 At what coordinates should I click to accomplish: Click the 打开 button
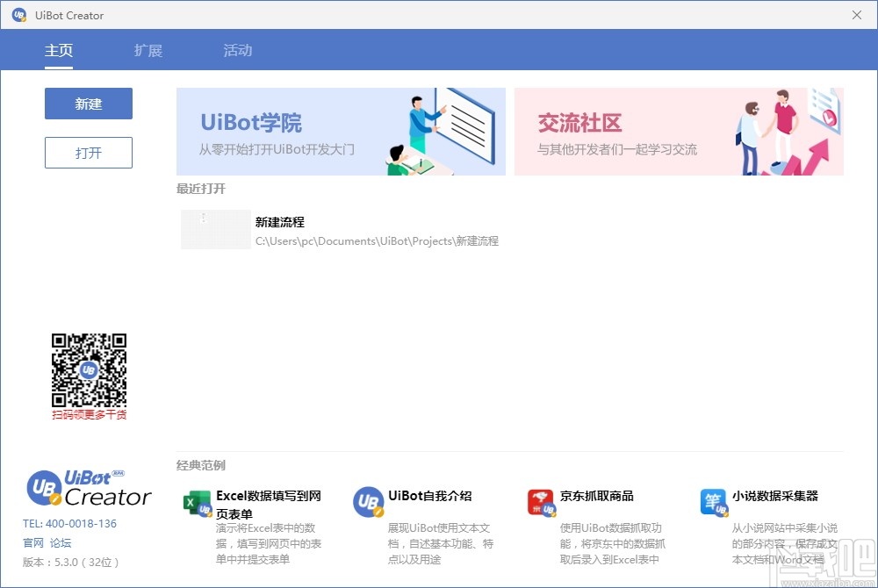pos(89,153)
